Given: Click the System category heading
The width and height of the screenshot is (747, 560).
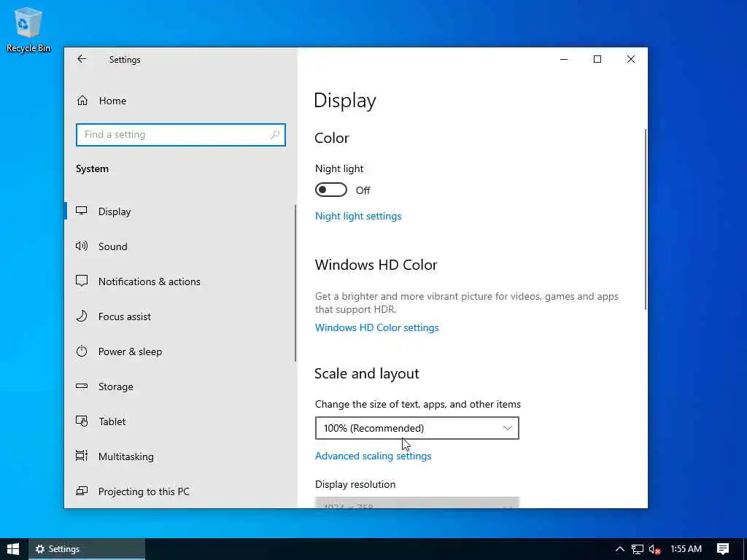Looking at the screenshot, I should tap(92, 168).
